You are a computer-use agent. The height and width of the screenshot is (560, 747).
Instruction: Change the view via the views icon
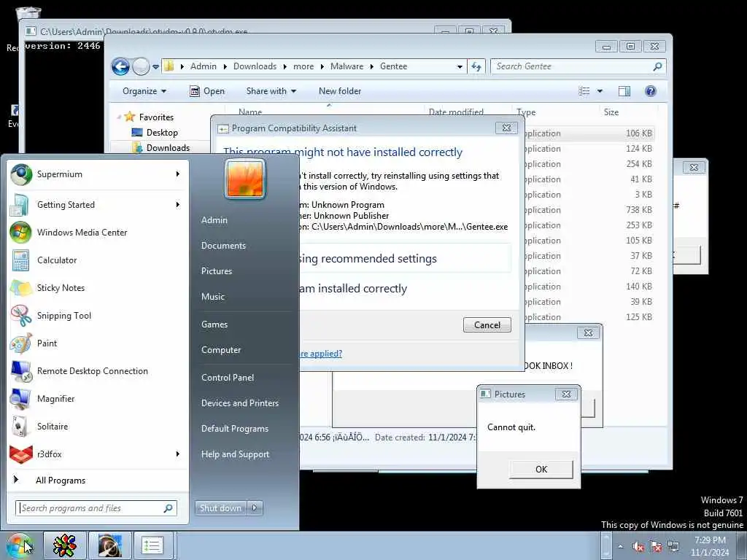point(584,91)
